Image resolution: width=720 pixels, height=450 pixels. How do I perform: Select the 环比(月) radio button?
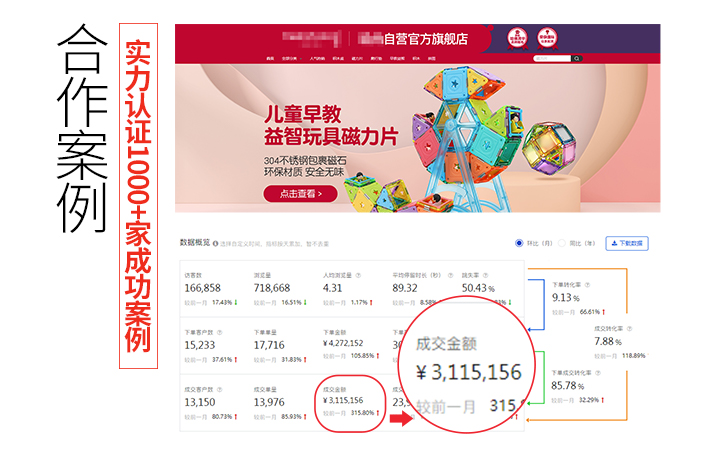click(x=519, y=243)
